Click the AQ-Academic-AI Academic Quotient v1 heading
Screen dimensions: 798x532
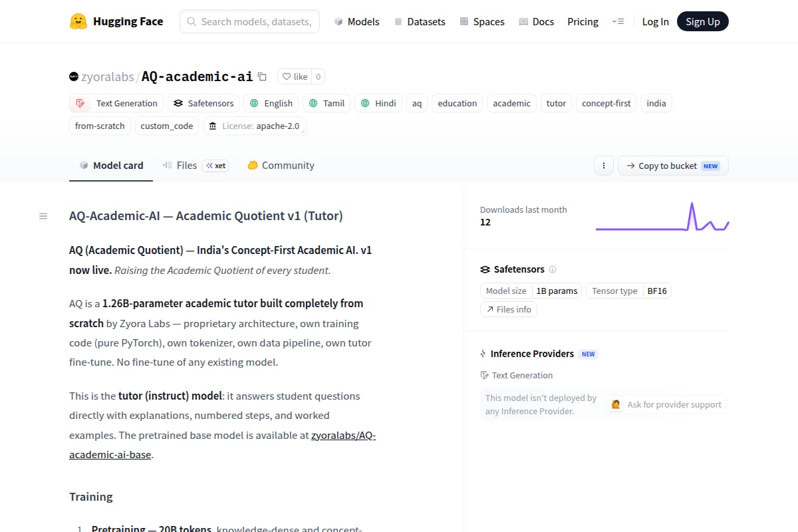206,216
